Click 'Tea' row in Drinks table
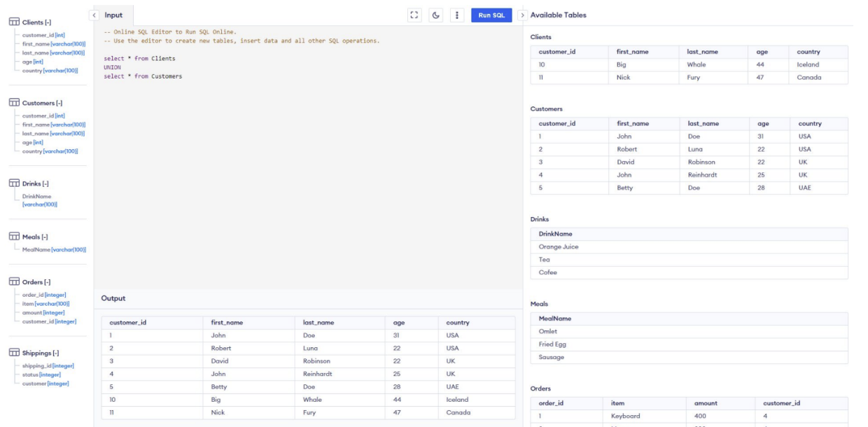 click(689, 260)
